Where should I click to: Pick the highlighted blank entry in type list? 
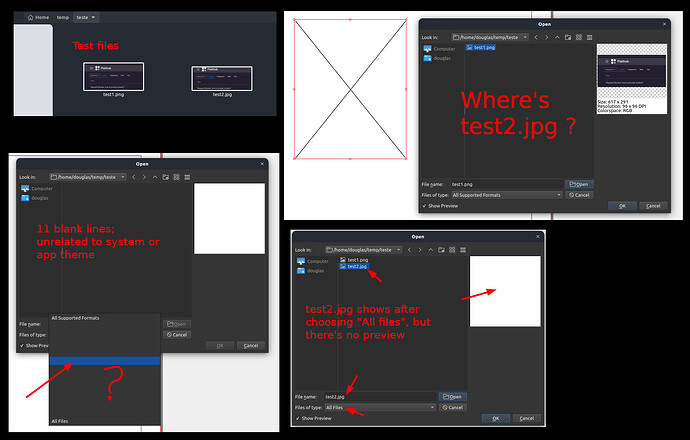[x=105, y=361]
